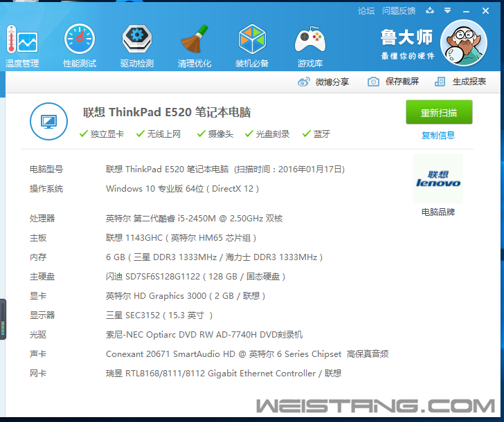This screenshot has height=422, width=504.
Task: Open 温度管理 temperature management
Action: (x=21, y=46)
